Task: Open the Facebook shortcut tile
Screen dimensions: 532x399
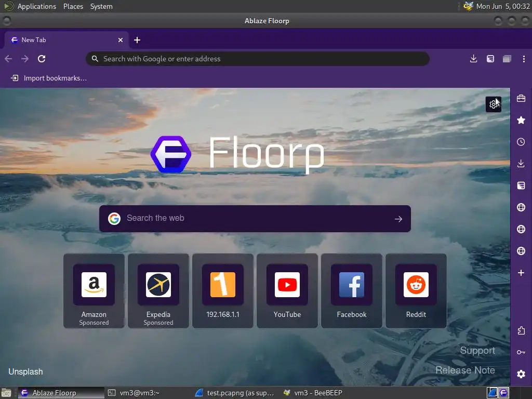Action: [352, 291]
